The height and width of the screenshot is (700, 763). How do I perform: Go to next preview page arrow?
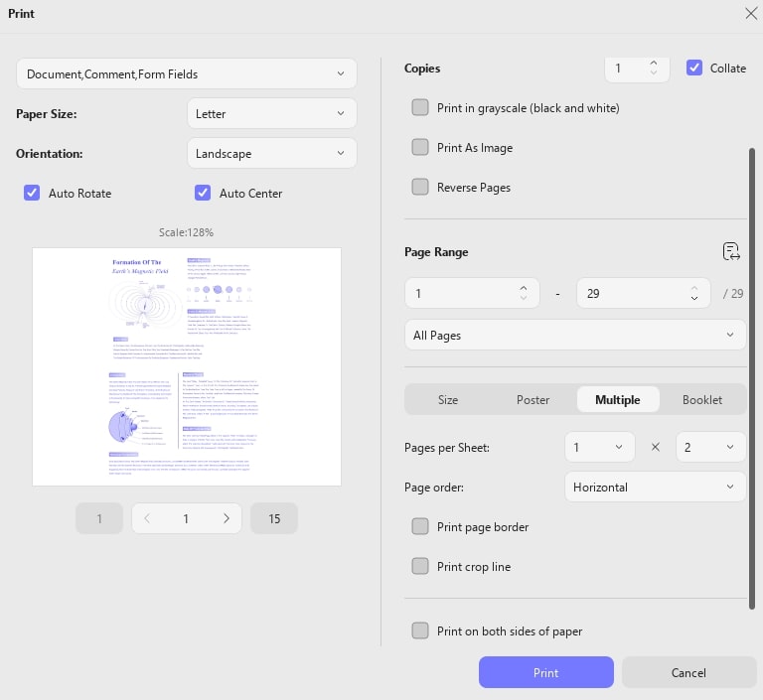pyautogui.click(x=227, y=518)
